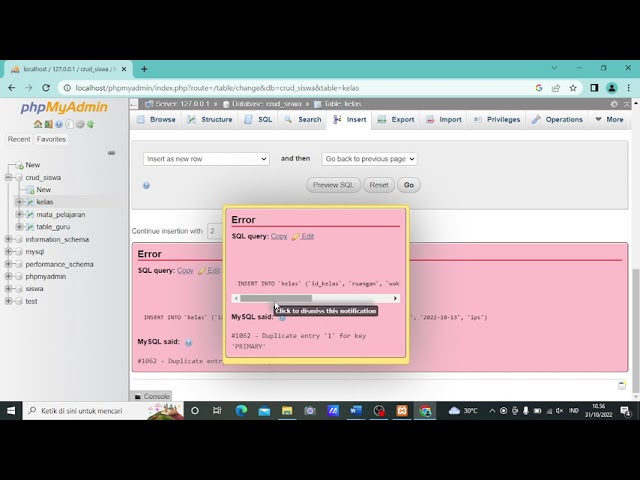
Task: Click the Go button
Action: [x=409, y=185]
